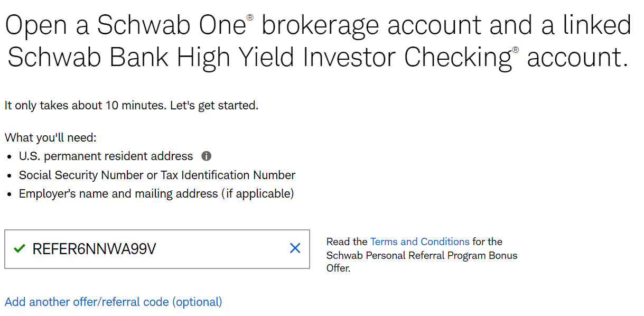Select the Employer's name and mailing address text
This screenshot has width=644, height=316.
156,194
